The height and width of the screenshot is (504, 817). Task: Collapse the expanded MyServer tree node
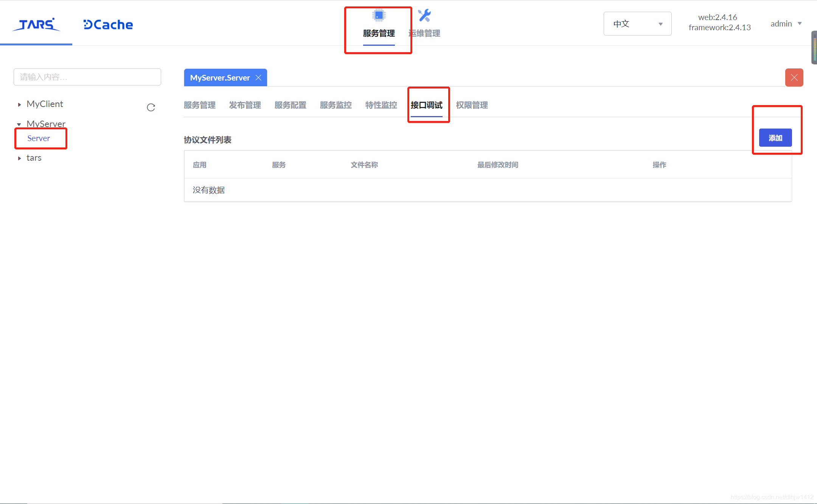coord(19,124)
